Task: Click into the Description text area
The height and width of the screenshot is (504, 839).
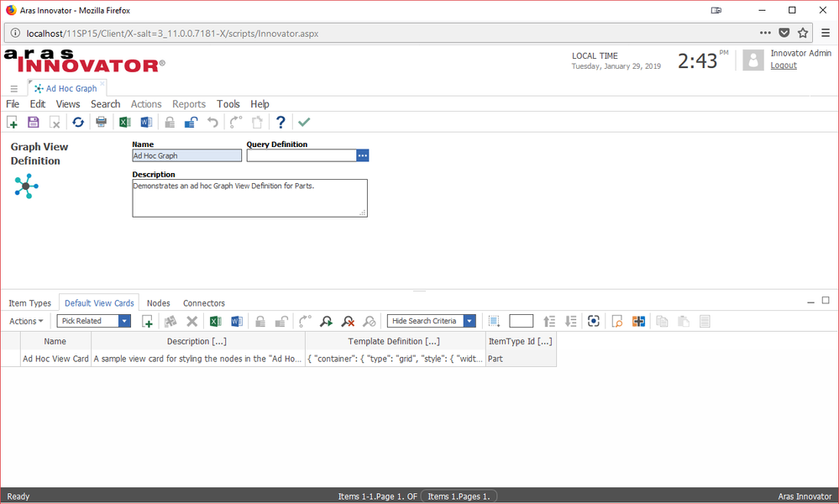Action: pos(249,198)
